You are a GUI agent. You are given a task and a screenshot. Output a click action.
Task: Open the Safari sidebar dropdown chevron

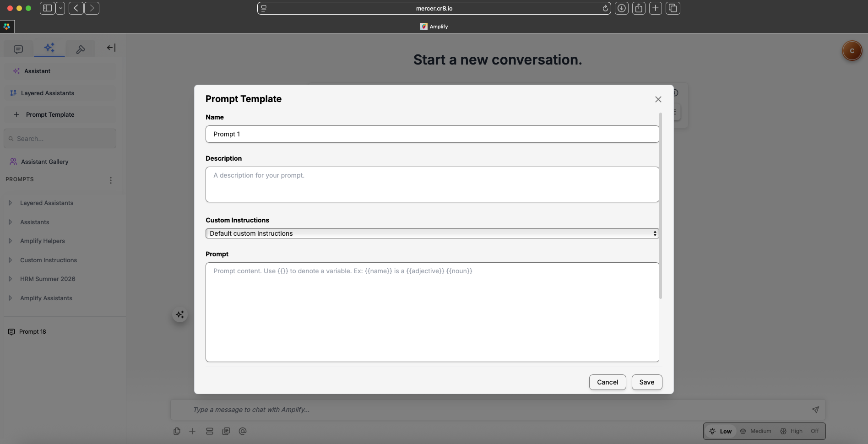[x=60, y=8]
